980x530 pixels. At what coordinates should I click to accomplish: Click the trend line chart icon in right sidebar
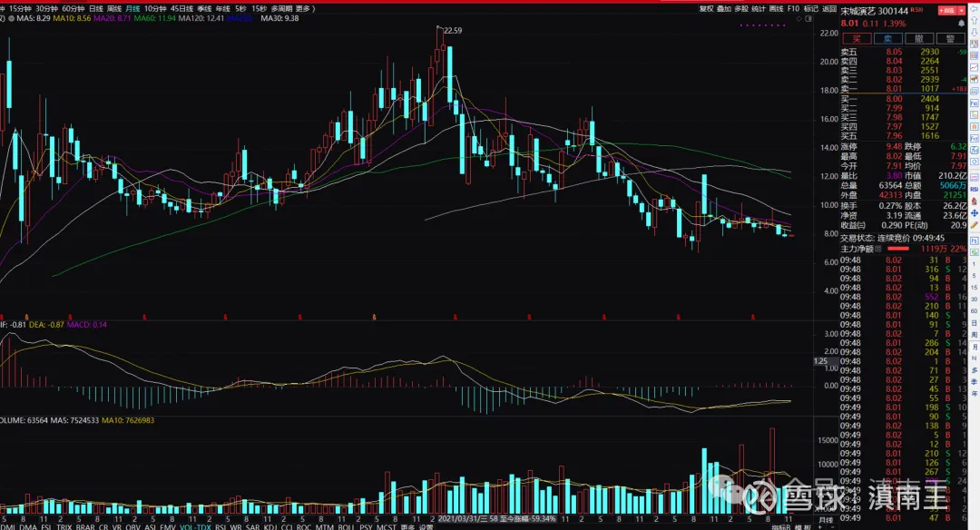point(974,67)
